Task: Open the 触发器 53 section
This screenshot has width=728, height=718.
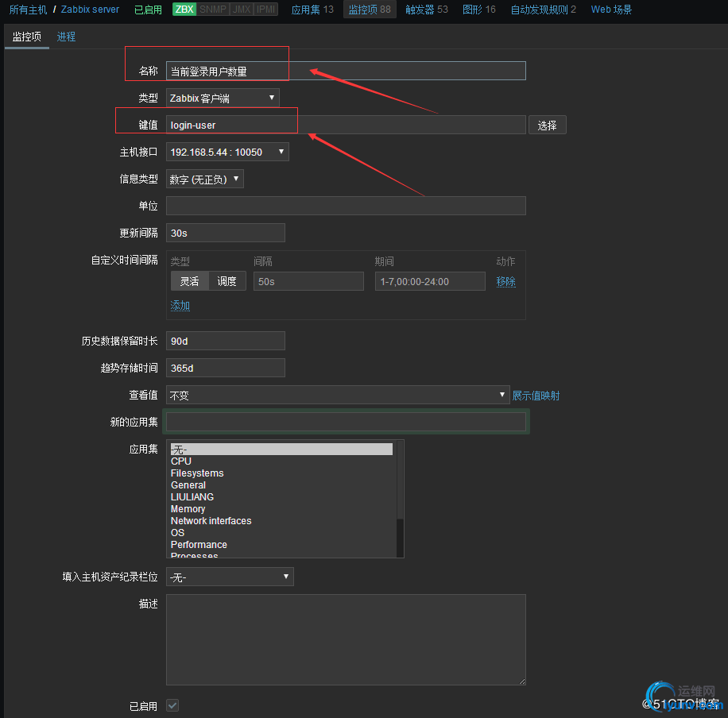Action: pos(426,10)
